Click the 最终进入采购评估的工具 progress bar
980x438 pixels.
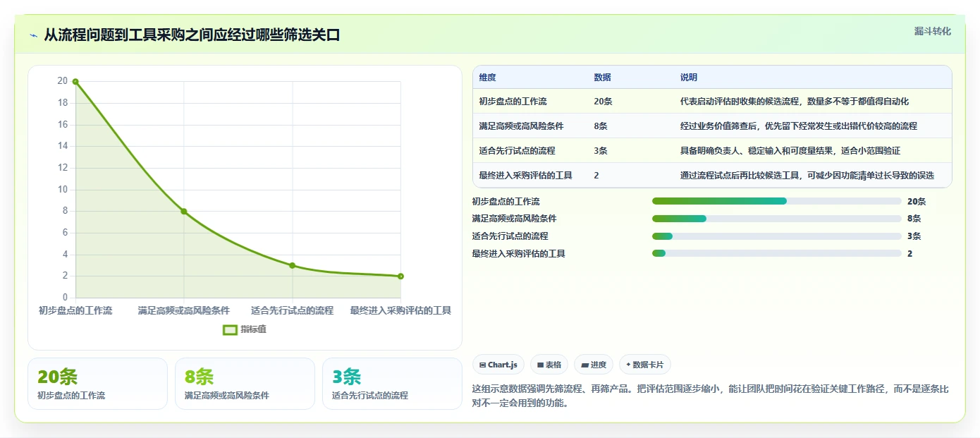click(777, 253)
